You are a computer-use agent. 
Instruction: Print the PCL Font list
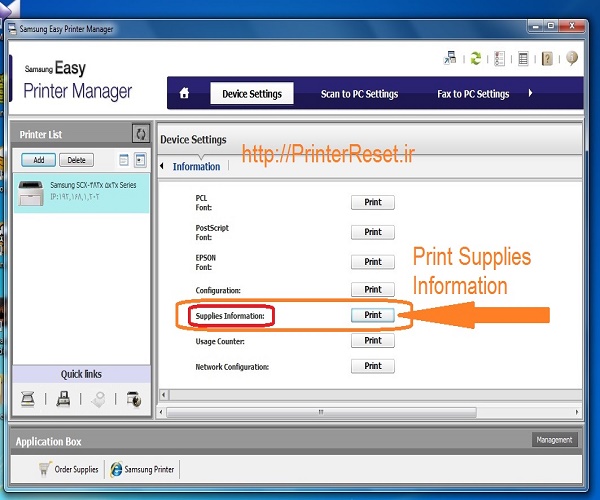373,202
